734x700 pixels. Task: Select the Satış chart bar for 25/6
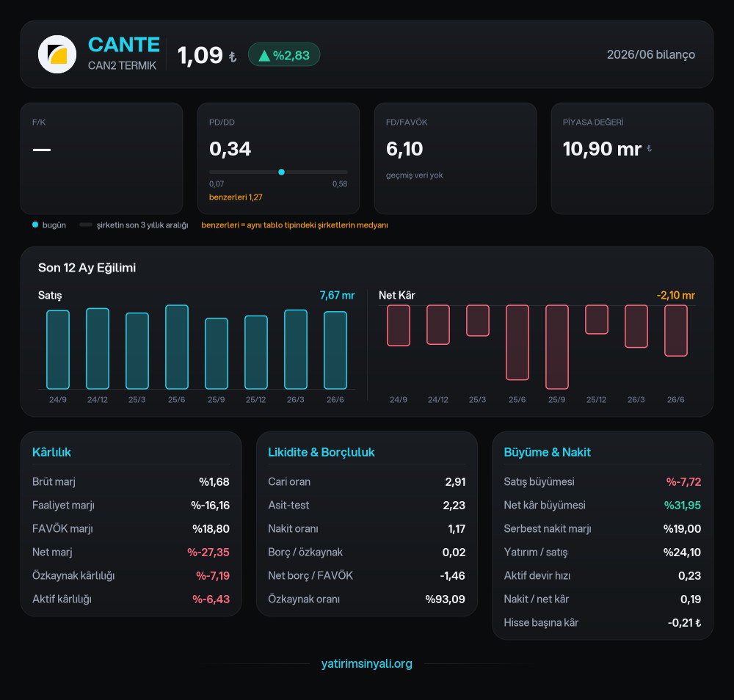pyautogui.click(x=177, y=347)
